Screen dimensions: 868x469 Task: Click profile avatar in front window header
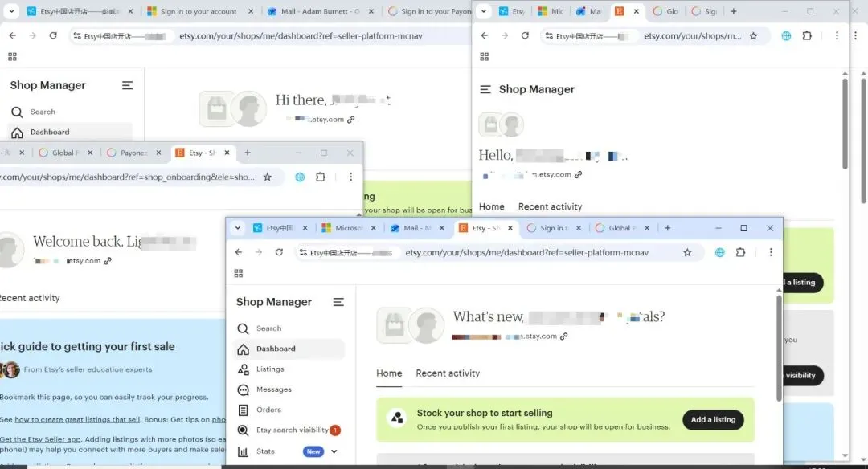(426, 325)
